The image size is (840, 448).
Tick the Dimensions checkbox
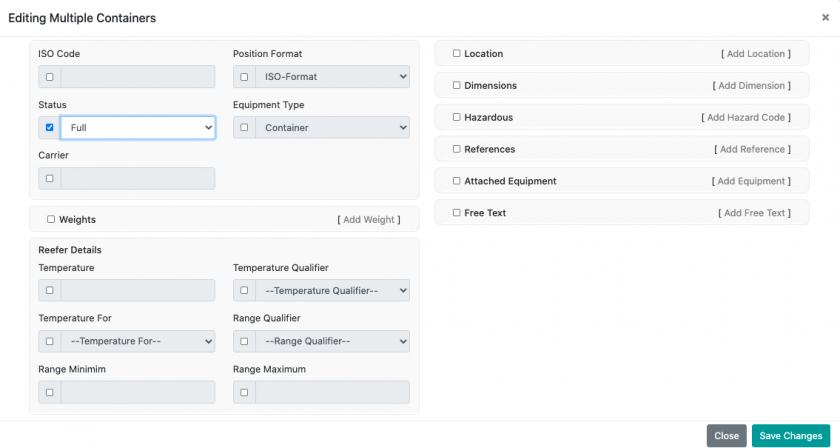(x=456, y=85)
